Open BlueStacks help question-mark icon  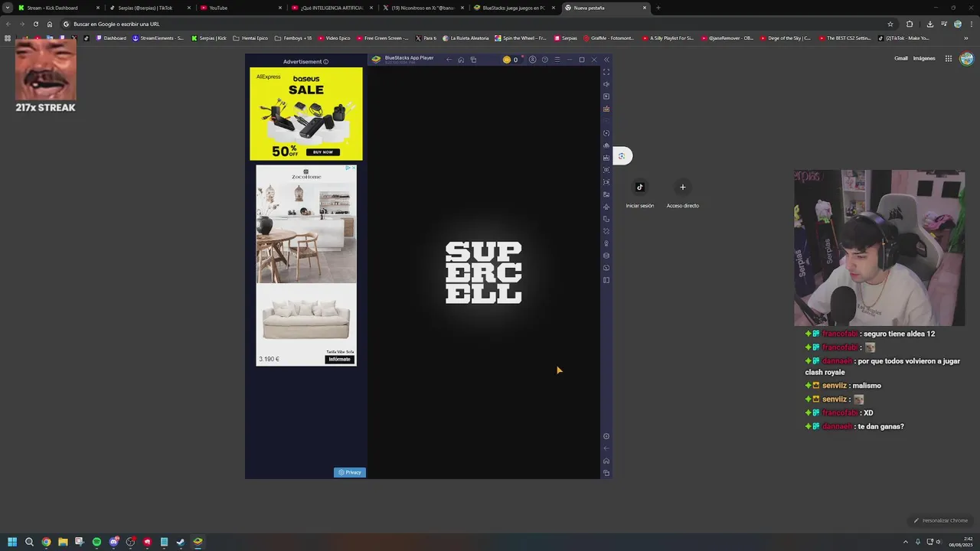pyautogui.click(x=545, y=60)
